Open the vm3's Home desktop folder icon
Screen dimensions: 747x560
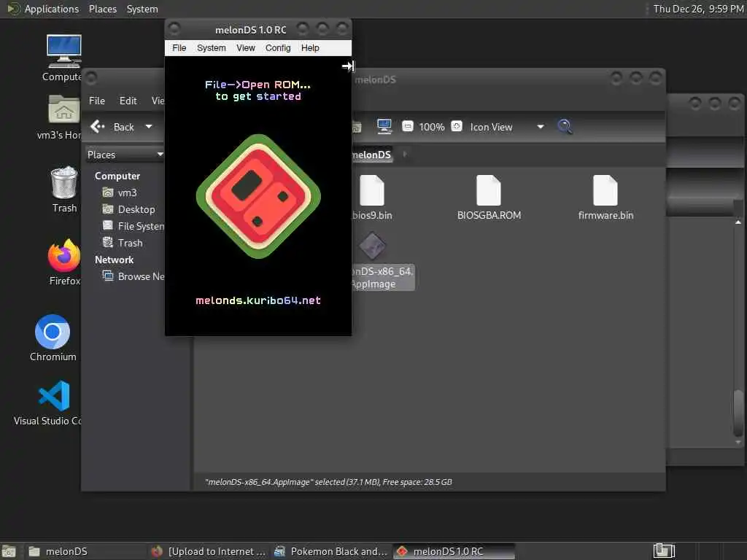pyautogui.click(x=64, y=109)
